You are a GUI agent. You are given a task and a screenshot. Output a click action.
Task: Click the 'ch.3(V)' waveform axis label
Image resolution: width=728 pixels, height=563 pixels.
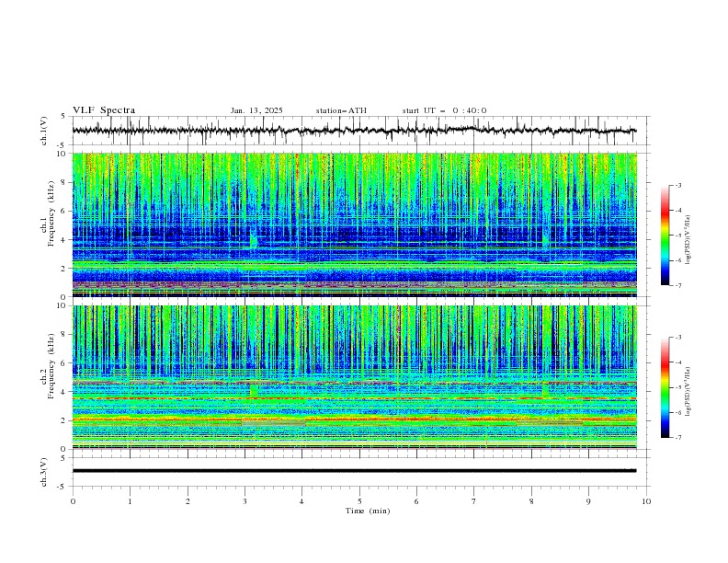[44, 472]
